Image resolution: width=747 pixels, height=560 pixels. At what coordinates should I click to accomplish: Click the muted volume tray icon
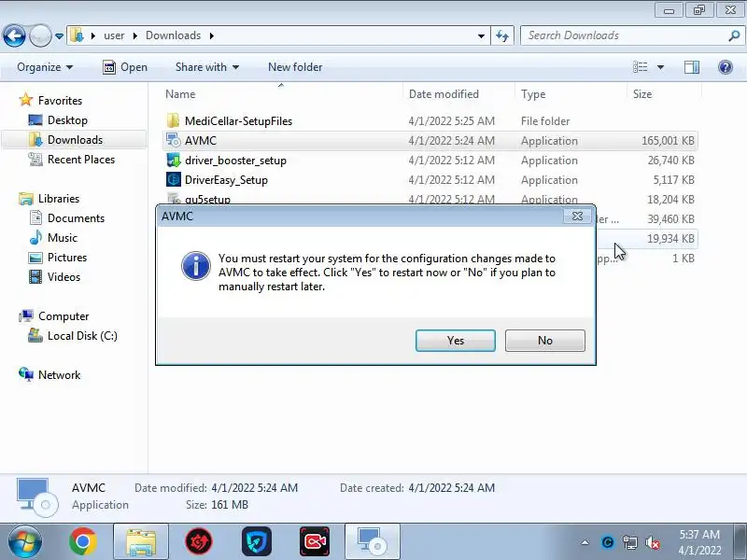point(652,542)
